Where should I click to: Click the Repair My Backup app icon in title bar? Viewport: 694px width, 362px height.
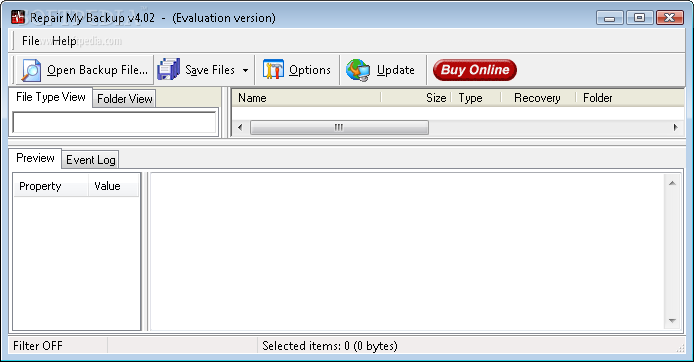(18, 17)
